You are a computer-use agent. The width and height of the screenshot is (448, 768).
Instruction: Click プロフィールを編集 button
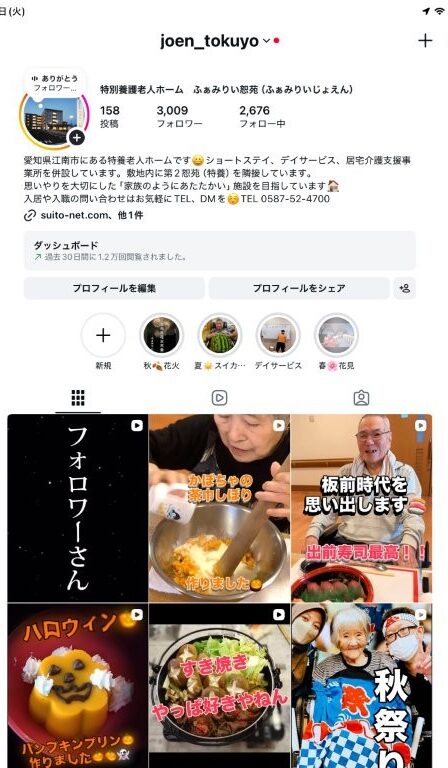pyautogui.click(x=114, y=288)
